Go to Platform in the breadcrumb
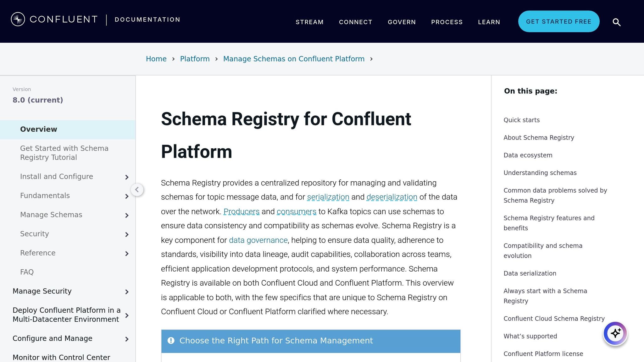The width and height of the screenshot is (644, 362). [x=195, y=59]
